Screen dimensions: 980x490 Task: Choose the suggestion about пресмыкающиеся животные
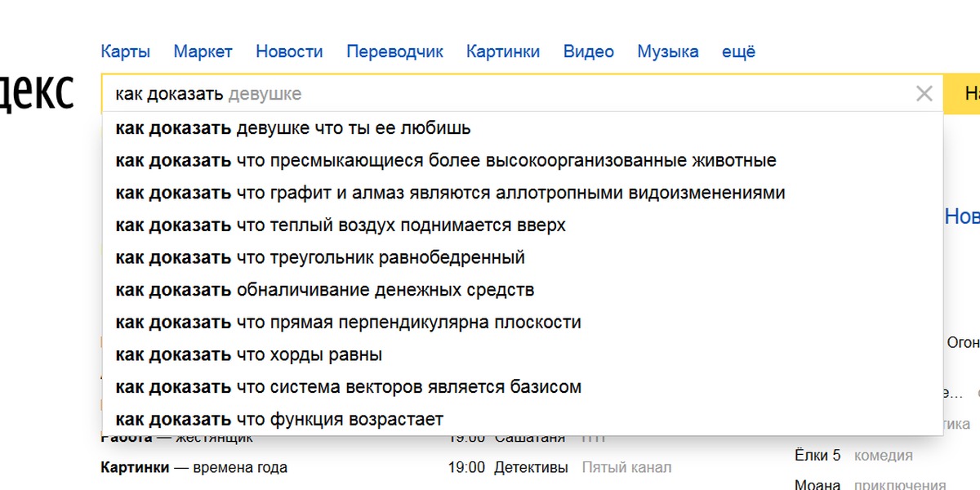445,161
